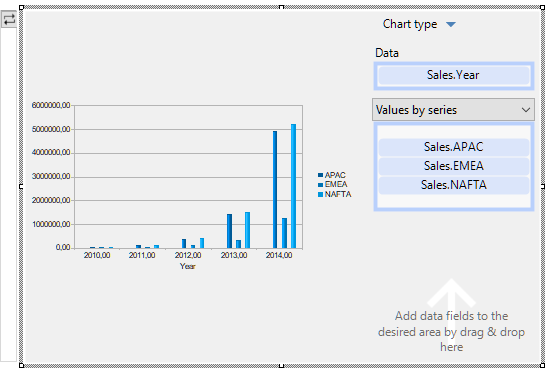
Task: Click the 2014 NAFTA bar in chart
Action: [x=293, y=186]
